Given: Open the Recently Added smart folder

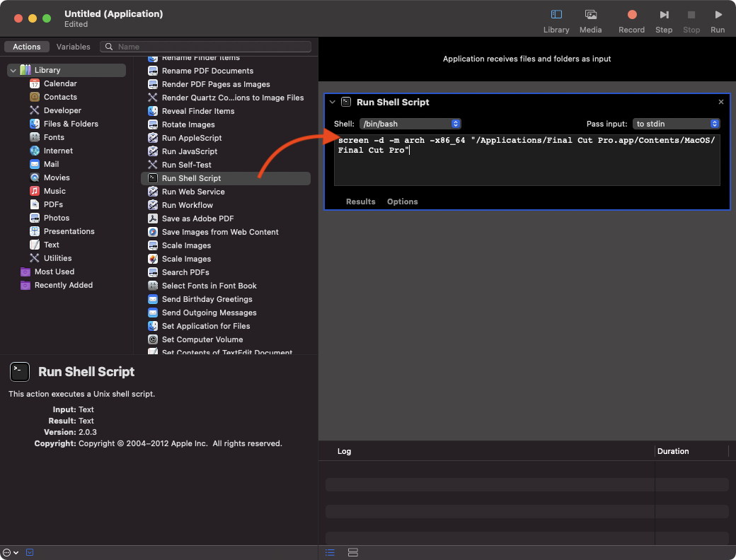Looking at the screenshot, I should [x=64, y=285].
